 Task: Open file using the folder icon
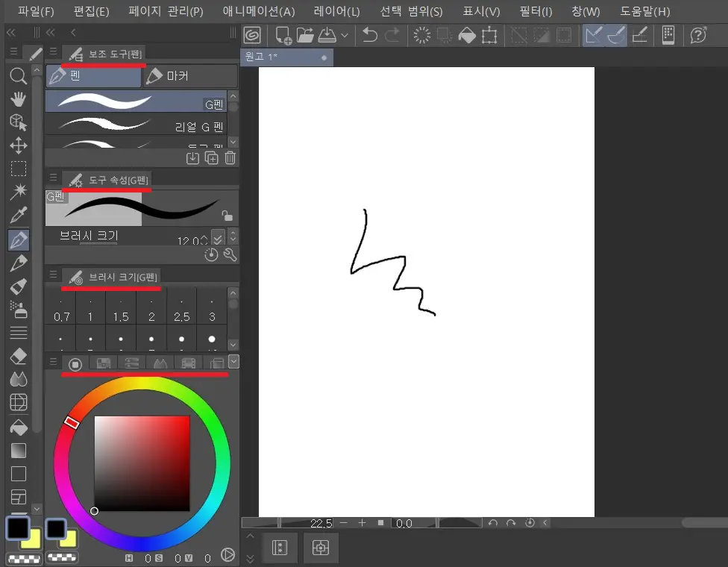coord(305,35)
